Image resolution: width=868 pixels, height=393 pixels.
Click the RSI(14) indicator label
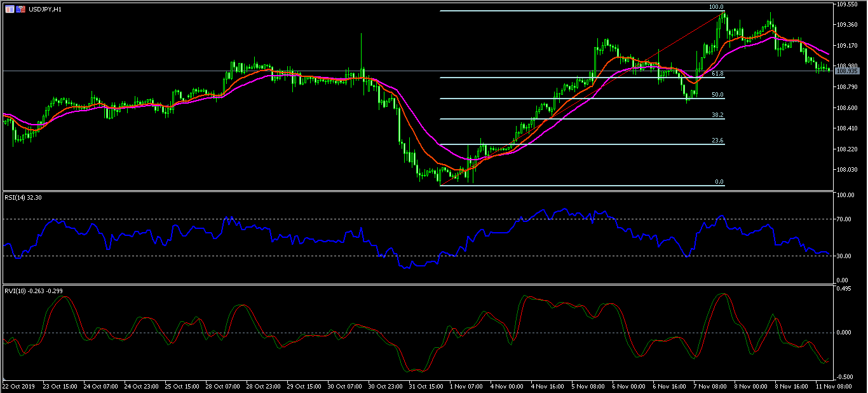tap(25, 197)
